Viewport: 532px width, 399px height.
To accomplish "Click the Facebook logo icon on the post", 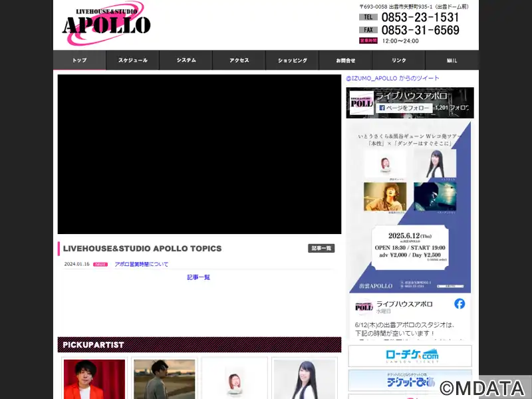I will click(x=460, y=304).
